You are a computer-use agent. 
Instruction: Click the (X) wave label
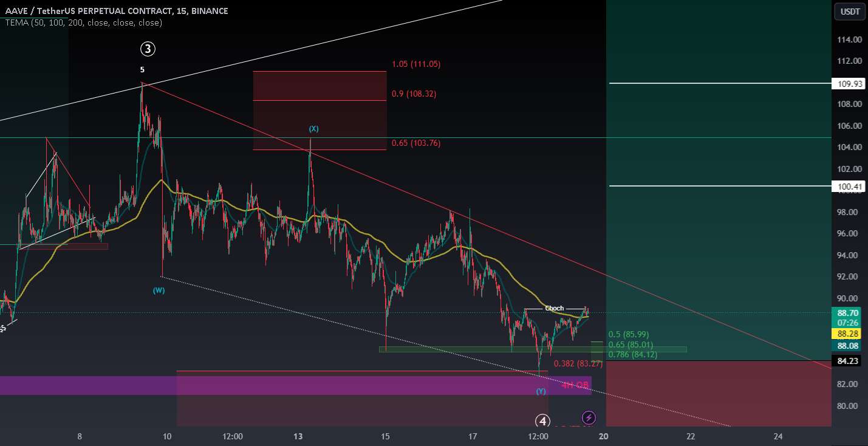[313, 129]
